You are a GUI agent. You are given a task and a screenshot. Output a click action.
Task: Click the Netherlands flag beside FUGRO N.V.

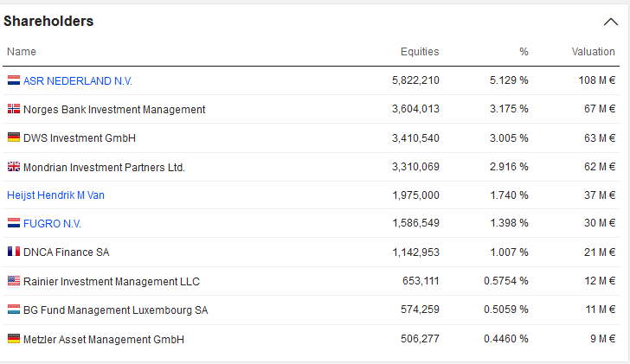click(x=14, y=223)
